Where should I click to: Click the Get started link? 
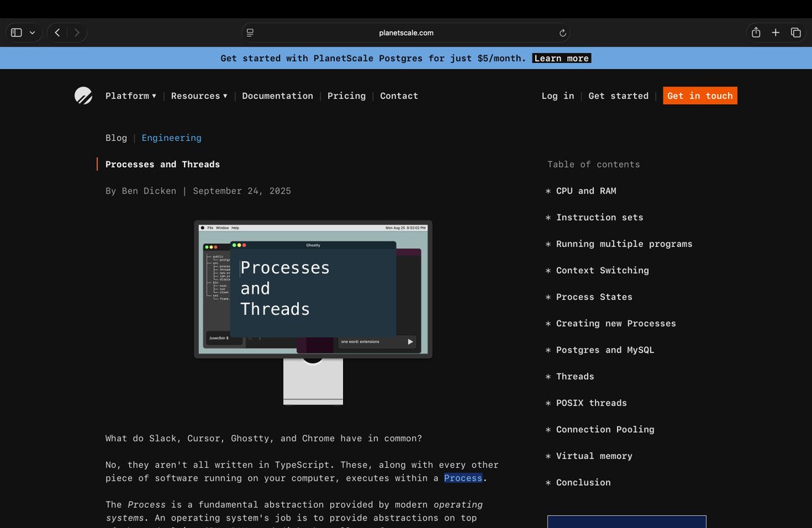coord(618,95)
